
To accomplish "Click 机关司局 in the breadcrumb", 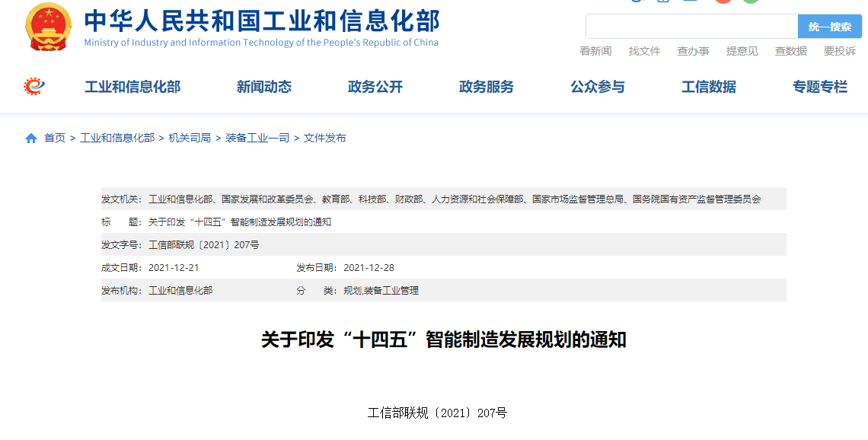I will tap(190, 139).
